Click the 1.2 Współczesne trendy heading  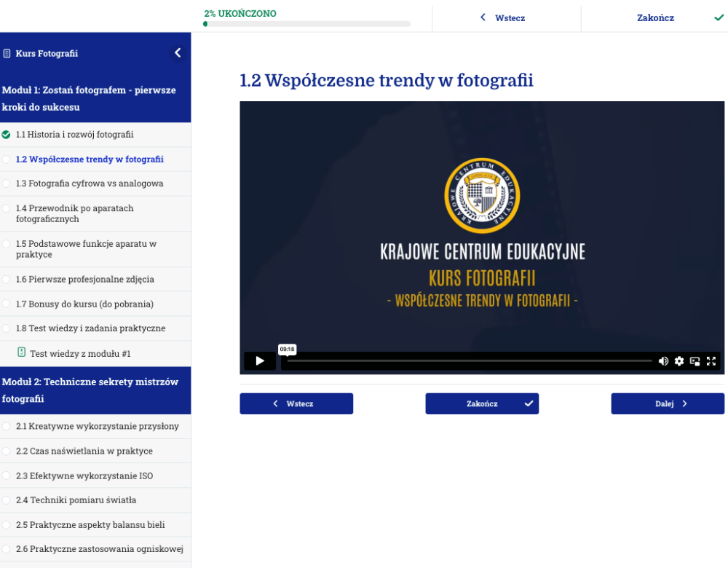point(387,80)
